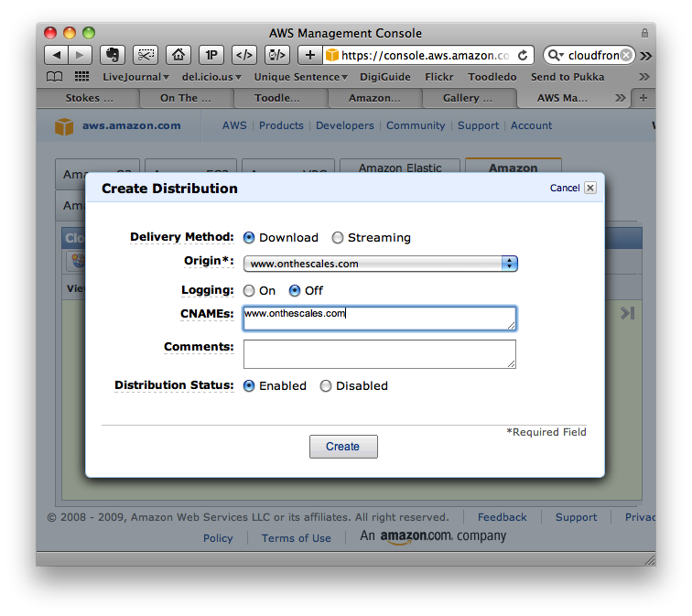Go to the Home page icon
The image size is (692, 616).
178,55
